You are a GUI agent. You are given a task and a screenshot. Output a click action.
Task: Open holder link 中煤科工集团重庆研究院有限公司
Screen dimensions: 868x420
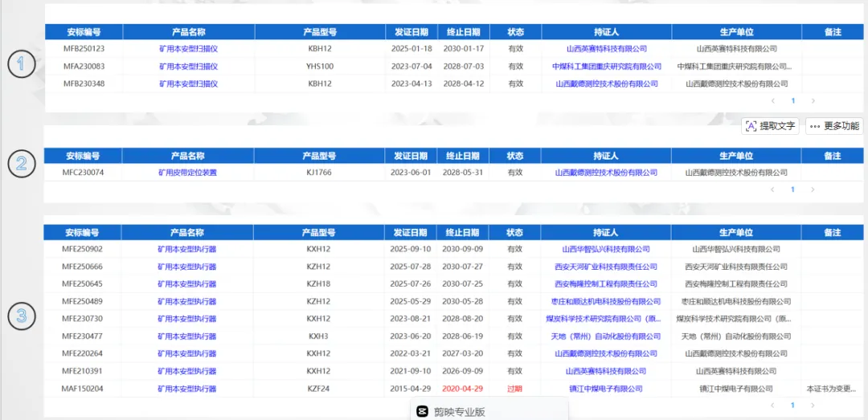pyautogui.click(x=606, y=67)
